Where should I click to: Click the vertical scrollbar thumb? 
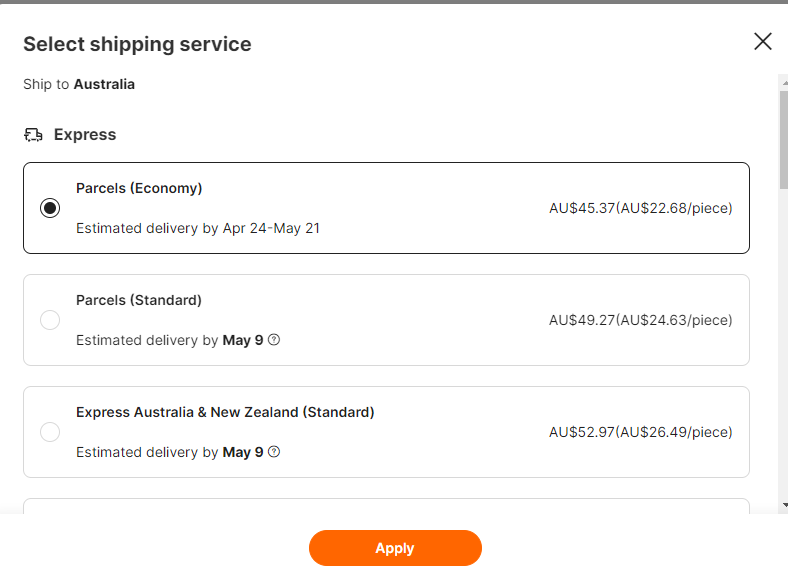click(783, 140)
